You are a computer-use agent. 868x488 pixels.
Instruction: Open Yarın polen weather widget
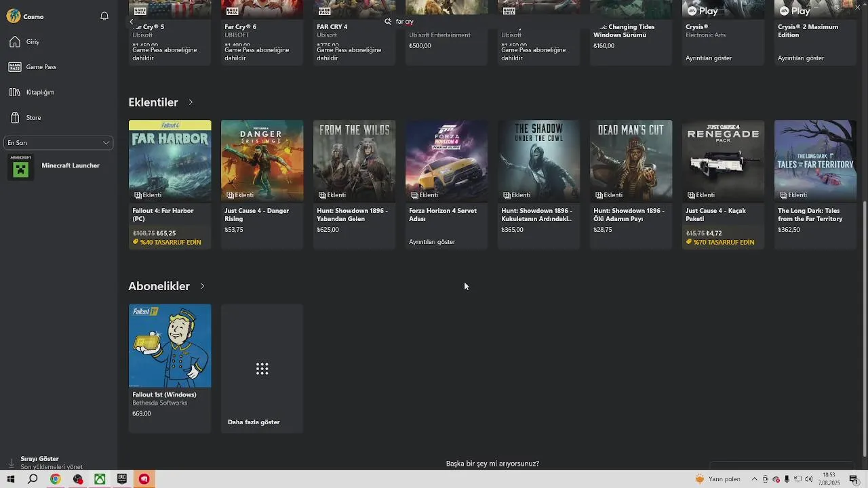[x=717, y=479]
